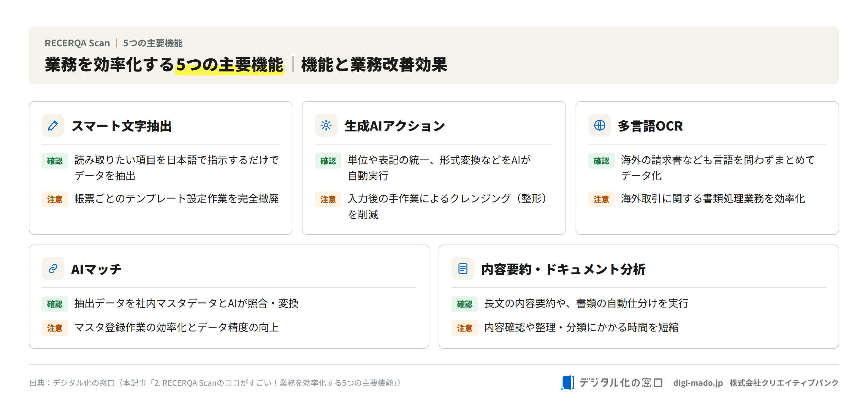Screen dimensions: 868x419
Task: Click text 海外の請求書なども言語を問わずまとめて
Action: click(x=717, y=160)
